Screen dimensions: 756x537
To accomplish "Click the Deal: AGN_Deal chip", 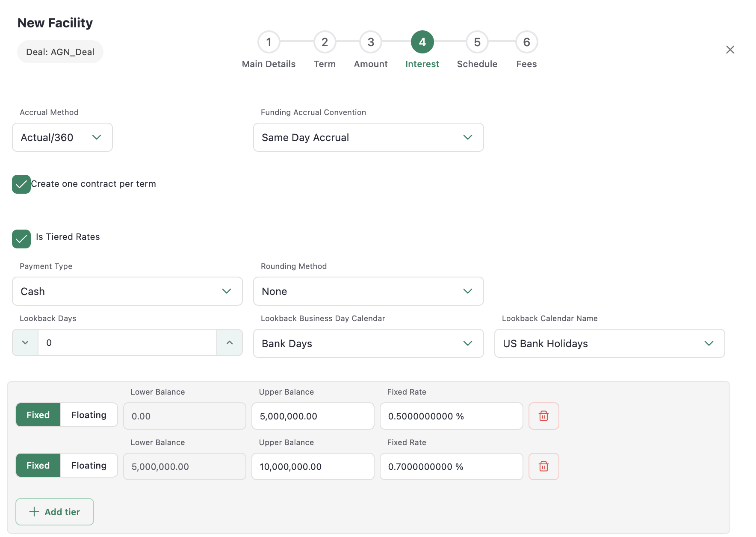I will (x=60, y=52).
